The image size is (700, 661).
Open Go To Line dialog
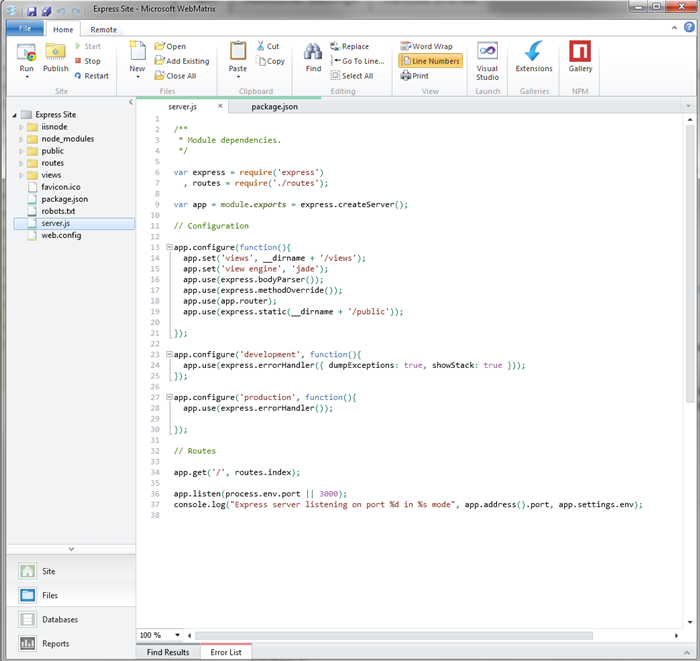click(357, 61)
